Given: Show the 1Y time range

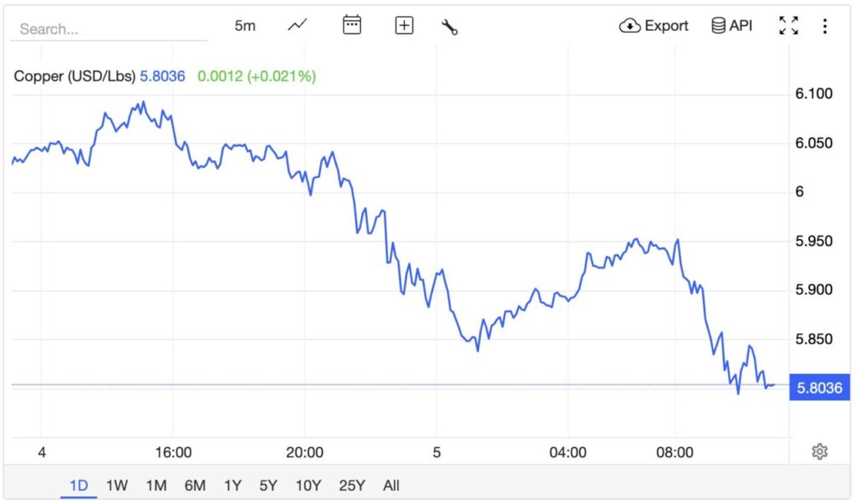Looking at the screenshot, I should point(233,485).
